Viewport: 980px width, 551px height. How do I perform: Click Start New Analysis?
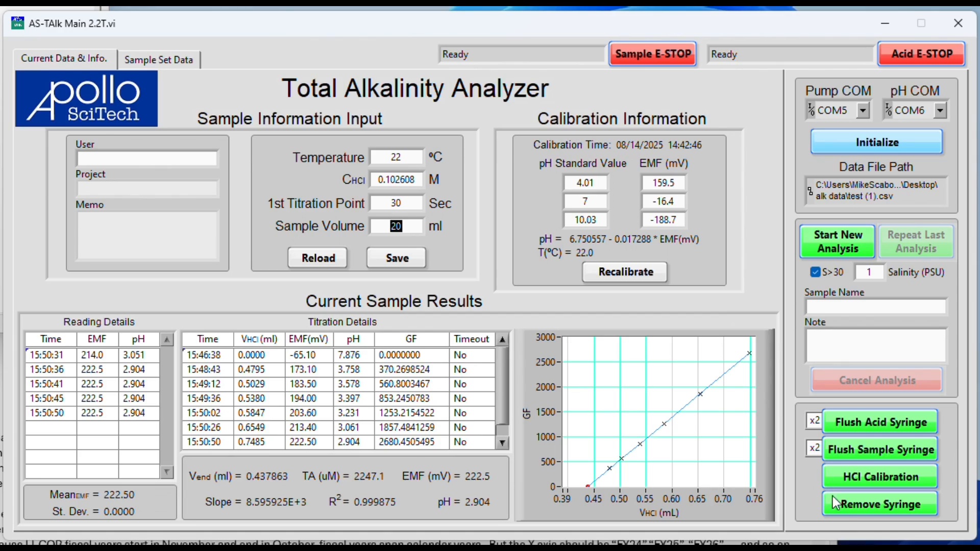pos(838,241)
